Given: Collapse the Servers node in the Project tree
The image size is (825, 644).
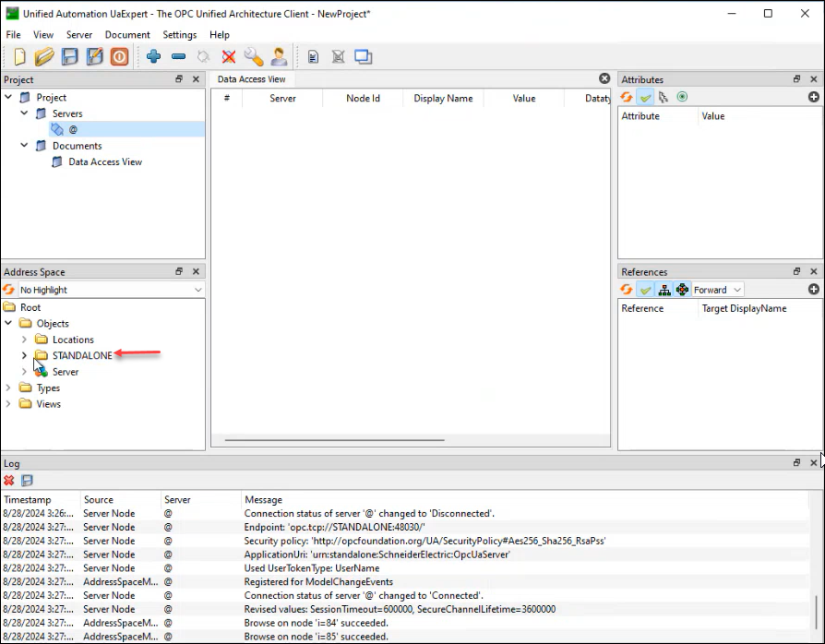Looking at the screenshot, I should click(x=24, y=113).
